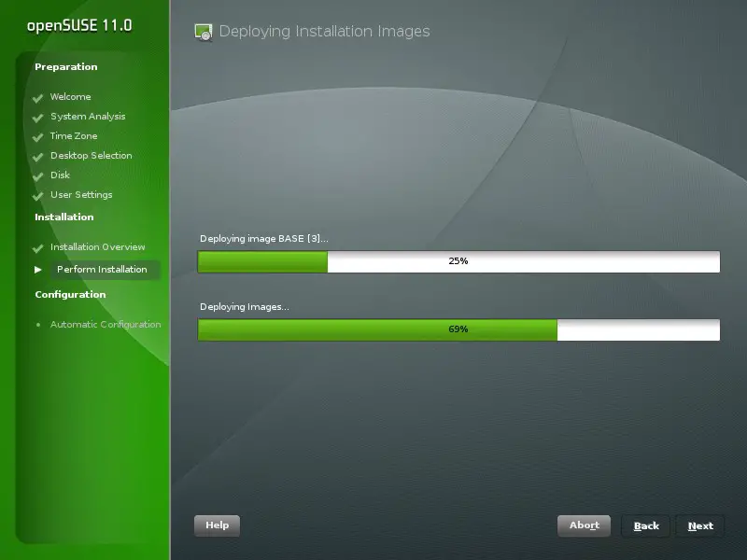The height and width of the screenshot is (560, 747).
Task: Click the checkmark icon beside Disk
Action: (x=38, y=176)
